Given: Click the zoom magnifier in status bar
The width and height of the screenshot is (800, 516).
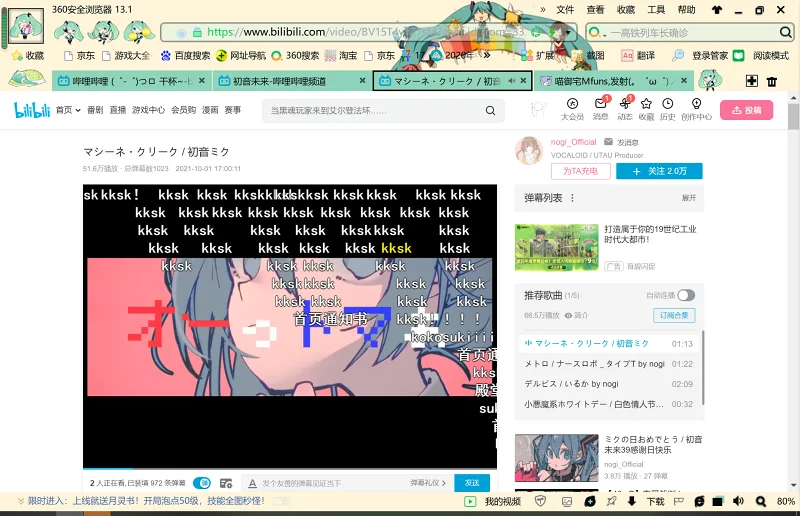Looking at the screenshot, I should [x=761, y=502].
